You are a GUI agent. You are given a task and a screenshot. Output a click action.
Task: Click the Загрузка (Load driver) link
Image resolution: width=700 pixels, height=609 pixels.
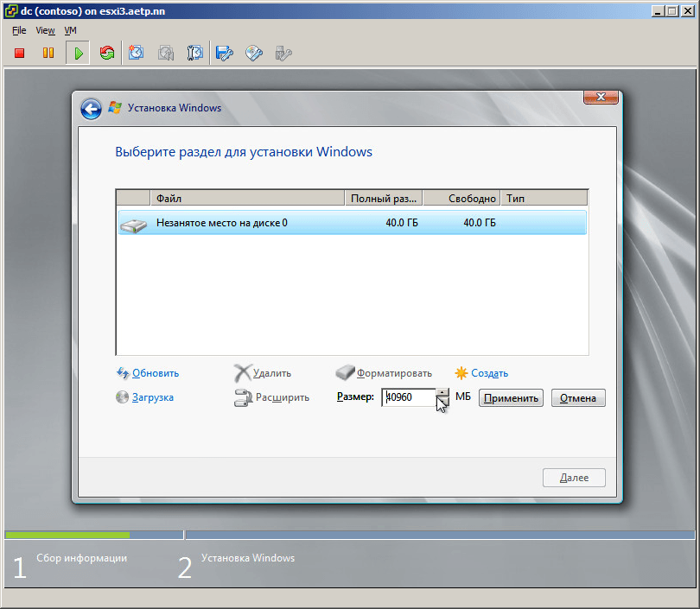(144, 397)
